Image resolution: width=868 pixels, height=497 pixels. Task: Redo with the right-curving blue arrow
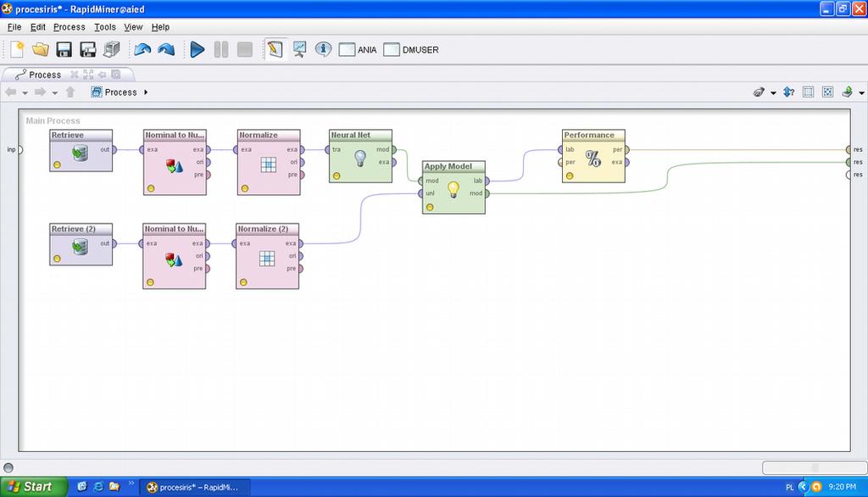166,49
